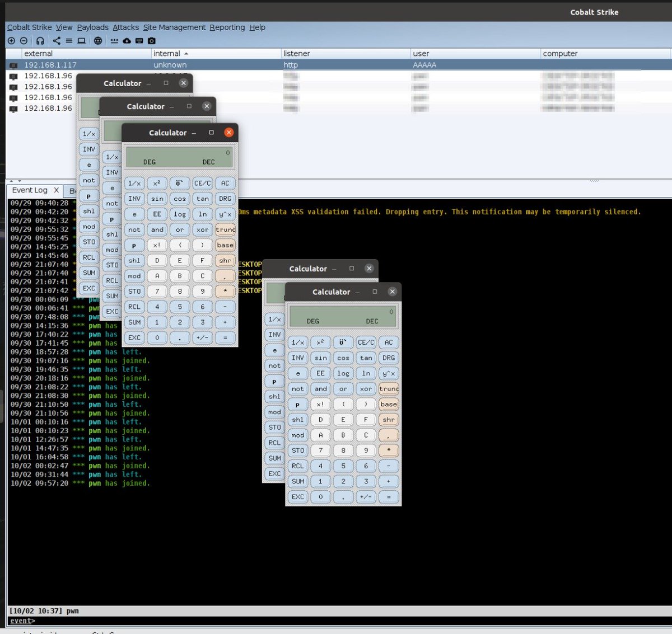Open Listeners via the headphones icon
672x634 pixels.
click(x=40, y=41)
